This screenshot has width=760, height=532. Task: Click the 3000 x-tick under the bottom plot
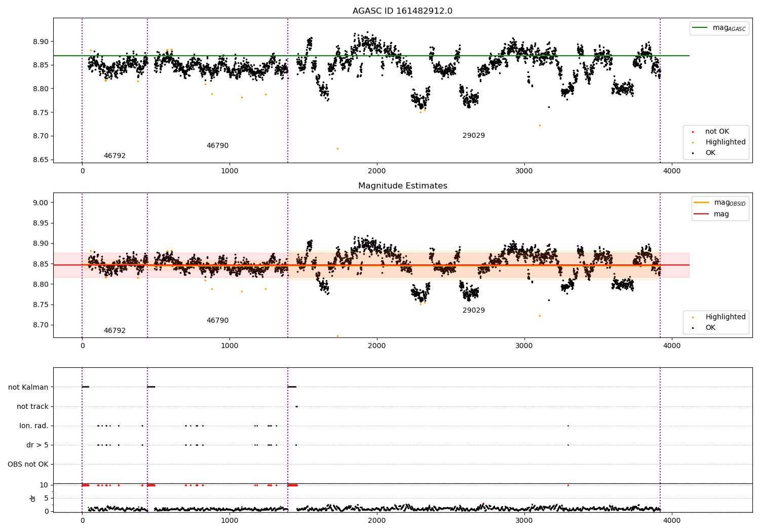(x=524, y=520)
